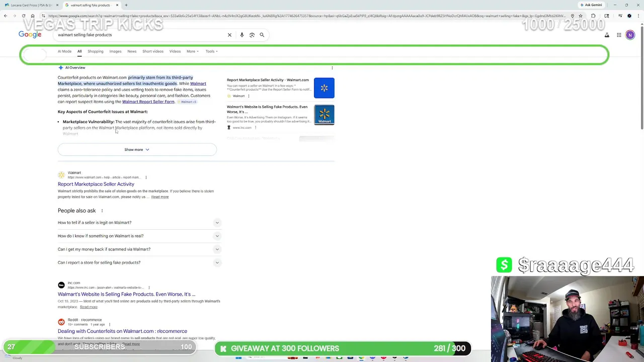The width and height of the screenshot is (644, 362).
Task: Open the Google account avatar N
Action: tap(630, 35)
